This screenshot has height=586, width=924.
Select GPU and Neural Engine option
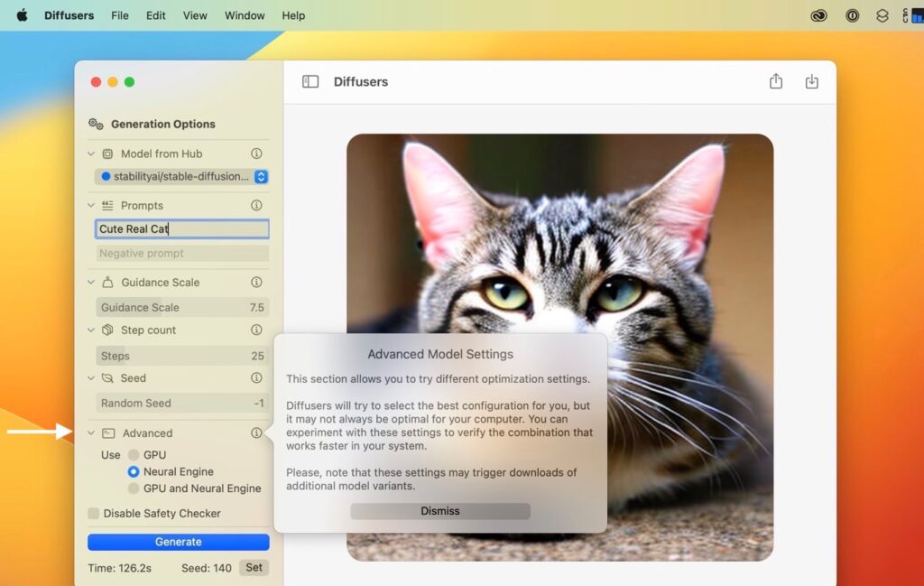coord(134,488)
